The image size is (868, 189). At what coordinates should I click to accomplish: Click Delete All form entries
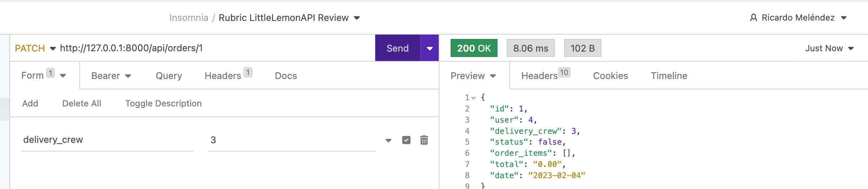(x=82, y=104)
